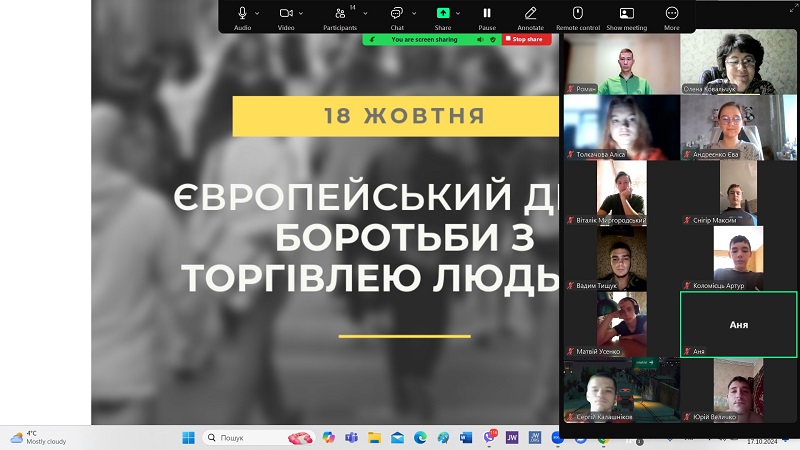Select Толкачова Аліса's video tile

click(x=622, y=128)
